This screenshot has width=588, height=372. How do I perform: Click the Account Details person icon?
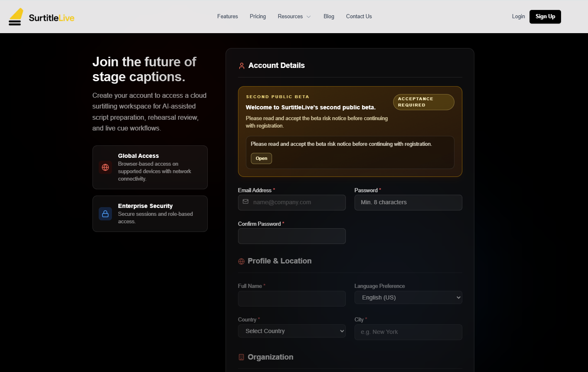tap(242, 66)
